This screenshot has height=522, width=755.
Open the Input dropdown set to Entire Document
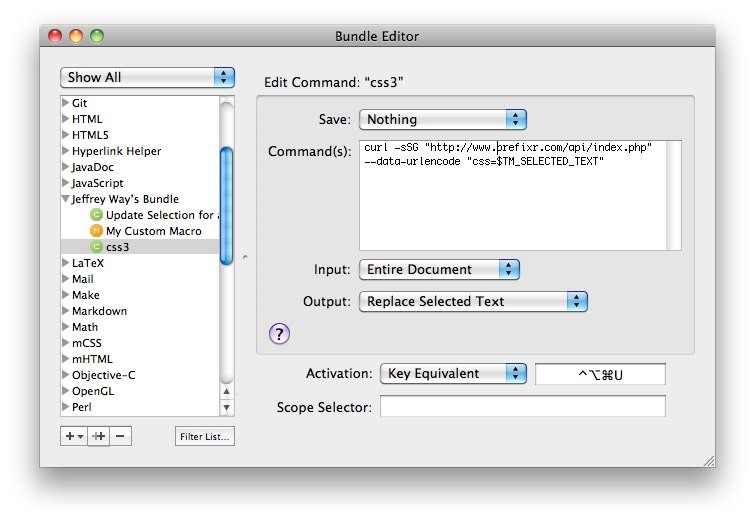pos(439,270)
